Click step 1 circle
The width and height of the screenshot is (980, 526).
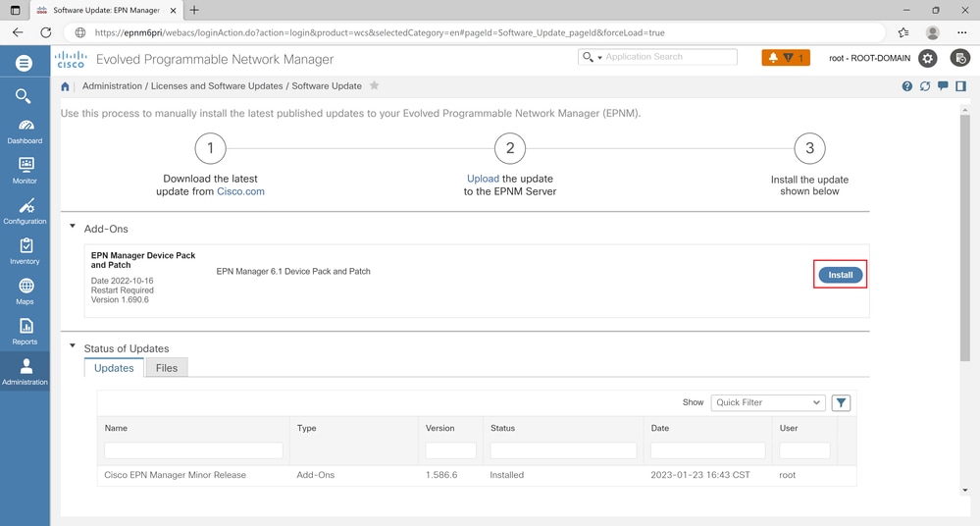pyautogui.click(x=210, y=148)
